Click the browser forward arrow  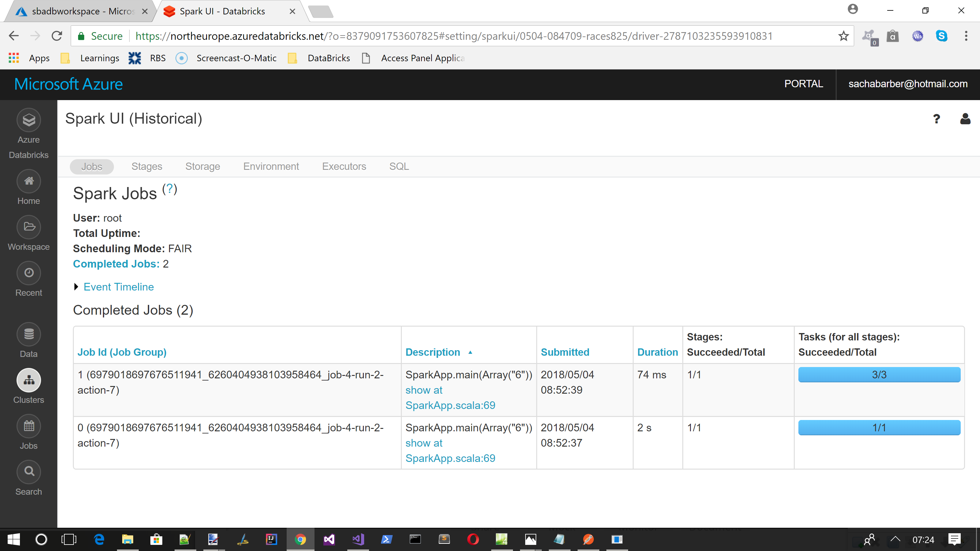pos(35,36)
